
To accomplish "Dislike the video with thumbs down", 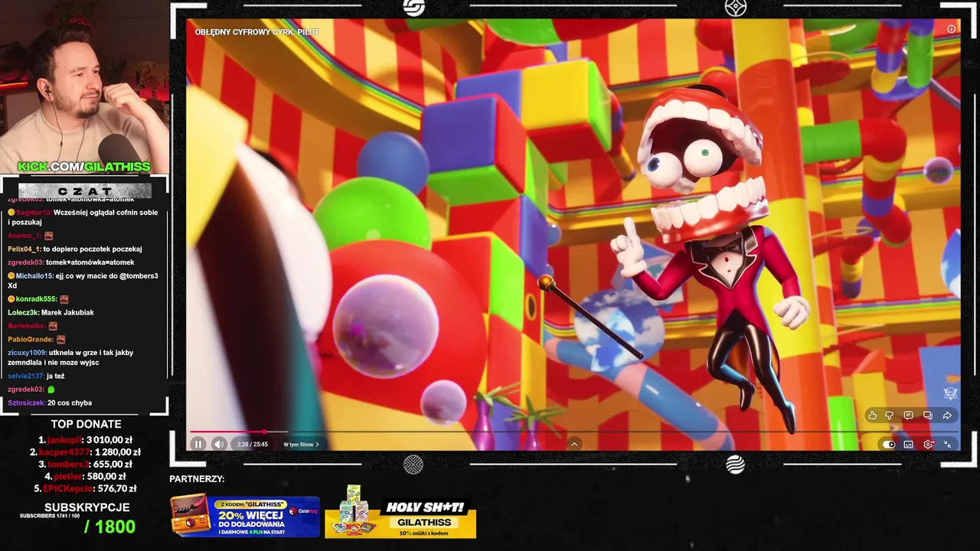I will (x=890, y=416).
